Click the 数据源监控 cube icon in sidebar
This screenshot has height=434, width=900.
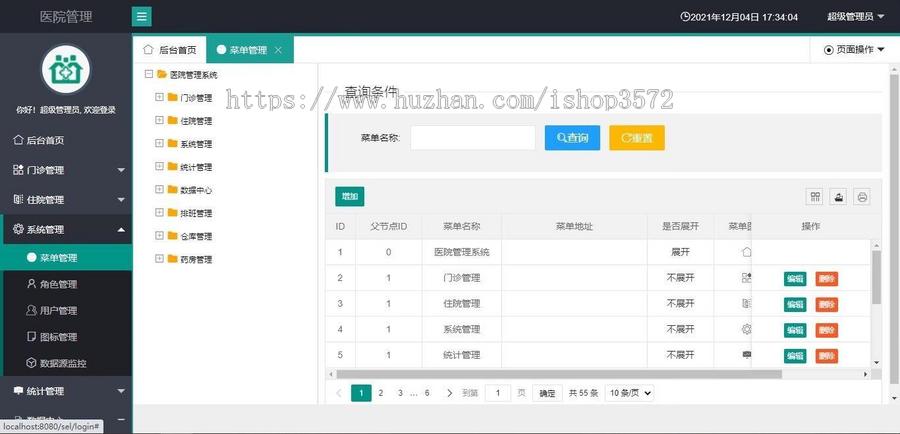(x=32, y=363)
